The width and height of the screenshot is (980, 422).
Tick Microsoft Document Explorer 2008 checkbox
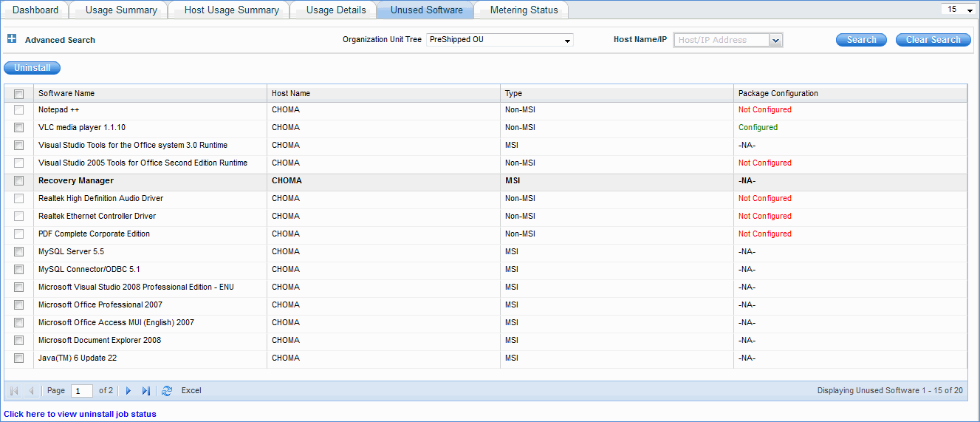[19, 340]
